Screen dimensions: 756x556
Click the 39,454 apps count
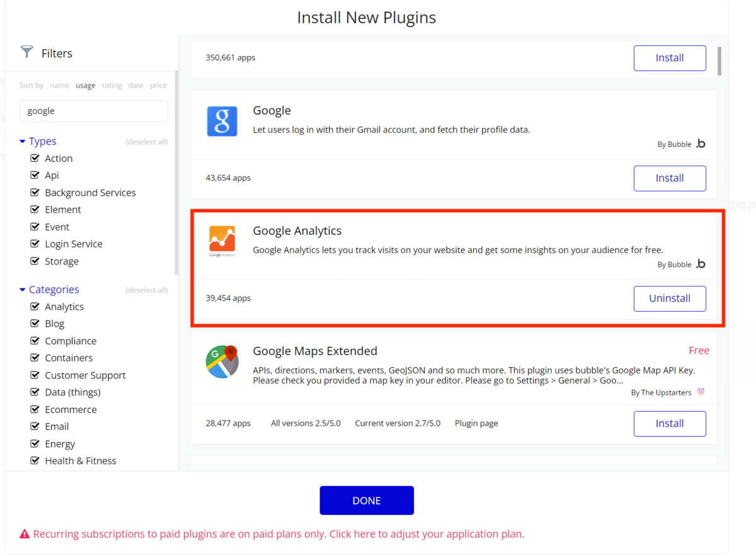(228, 298)
